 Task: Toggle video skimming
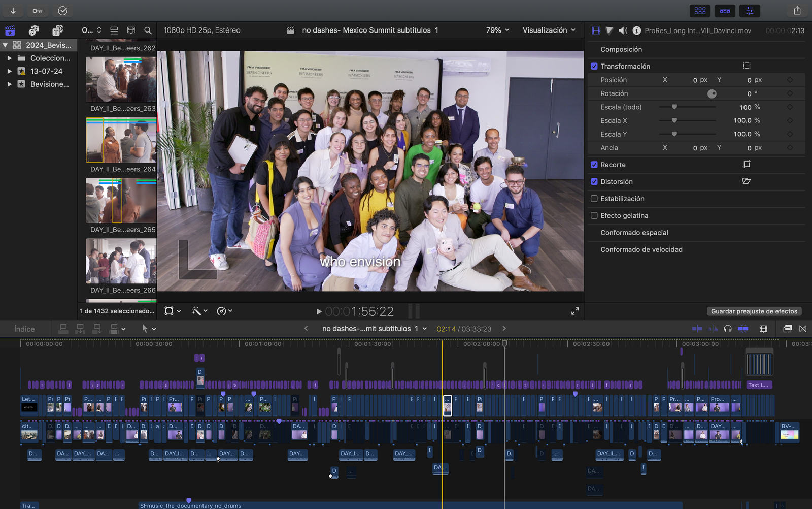pos(697,329)
